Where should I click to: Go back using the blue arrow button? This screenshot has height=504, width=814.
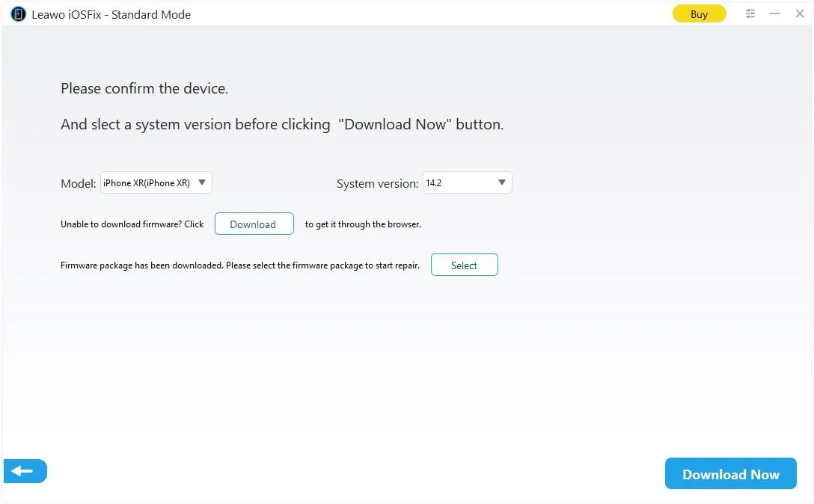click(x=25, y=471)
